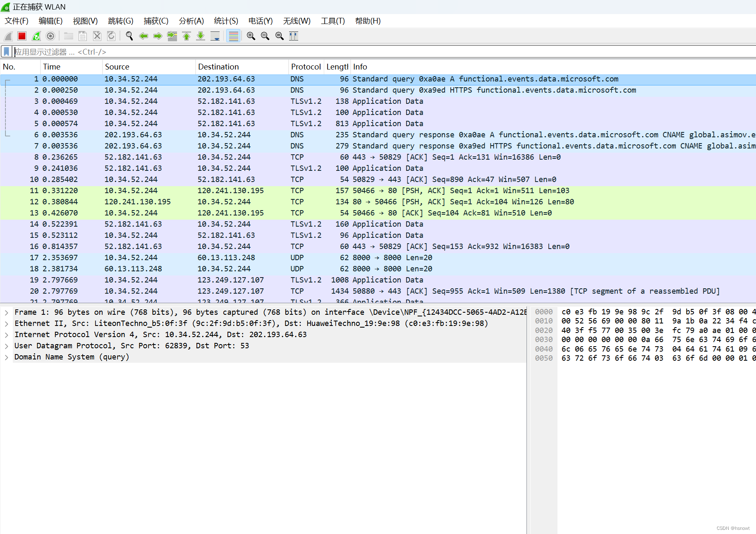Open the find packet search tool
Viewport: 756px width, 534px height.
(129, 36)
